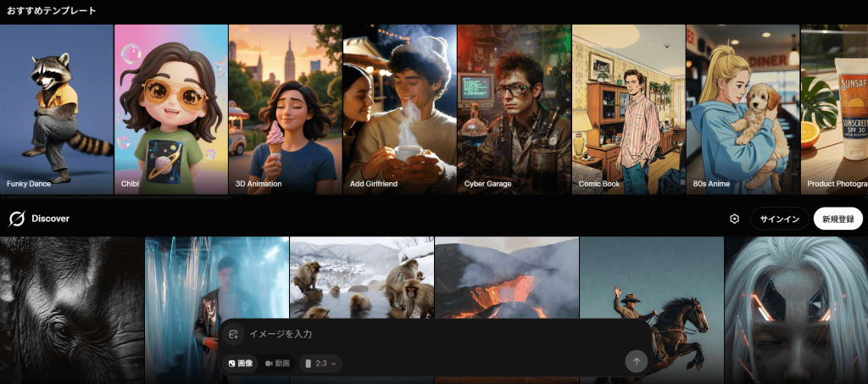868x384 pixels.
Task: Click the Grok logo beside Discover
Action: tap(16, 219)
